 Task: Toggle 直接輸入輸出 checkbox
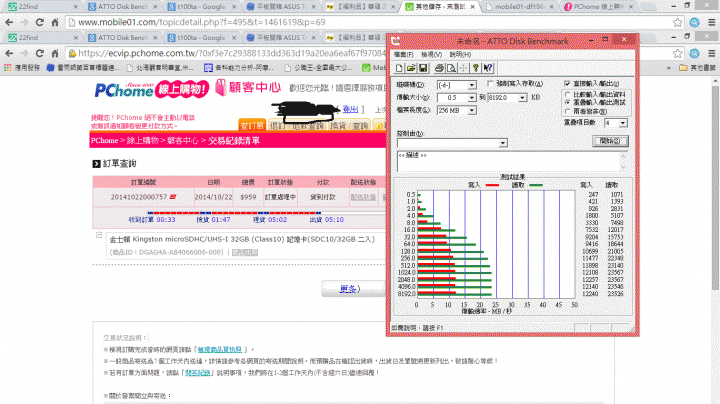click(x=567, y=84)
